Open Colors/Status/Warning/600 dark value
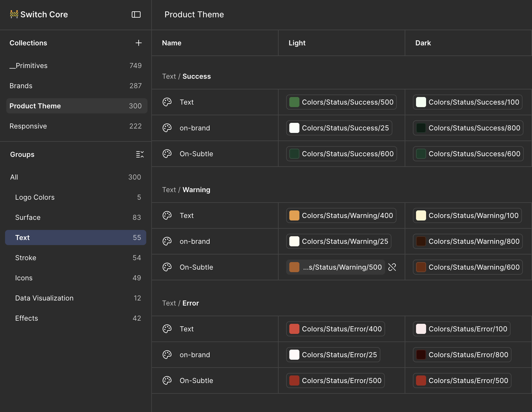532x412 pixels. click(x=468, y=267)
